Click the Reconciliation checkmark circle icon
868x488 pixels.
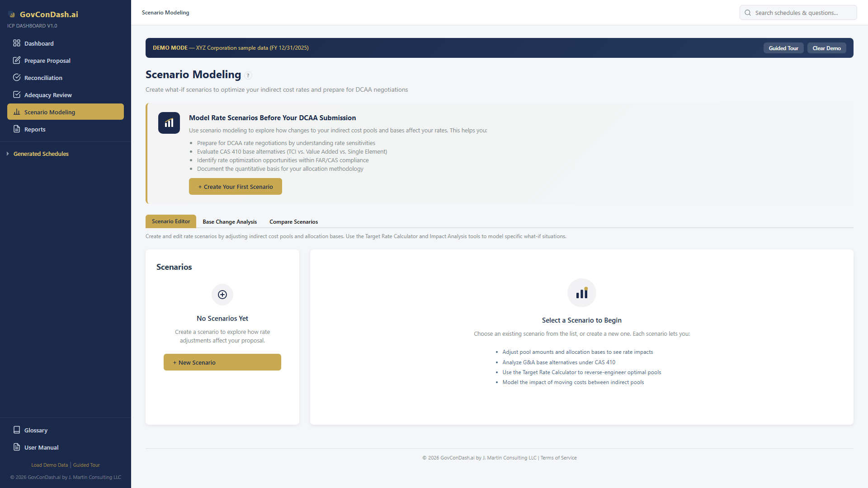click(x=17, y=78)
